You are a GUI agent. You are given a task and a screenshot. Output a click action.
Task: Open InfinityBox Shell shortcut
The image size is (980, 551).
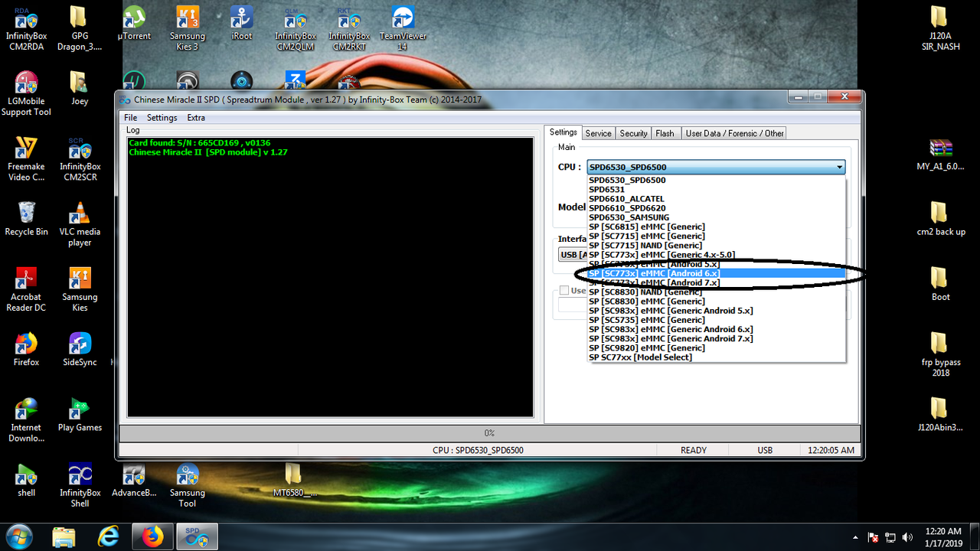click(x=80, y=484)
